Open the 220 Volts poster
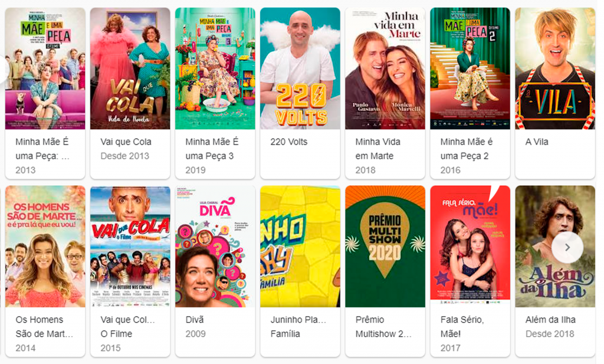This screenshot has height=364, width=604. pyautogui.click(x=300, y=68)
